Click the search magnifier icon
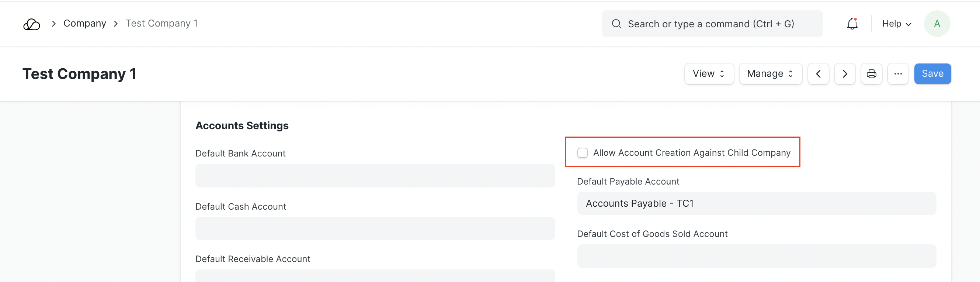This screenshot has width=980, height=282. coord(616,24)
